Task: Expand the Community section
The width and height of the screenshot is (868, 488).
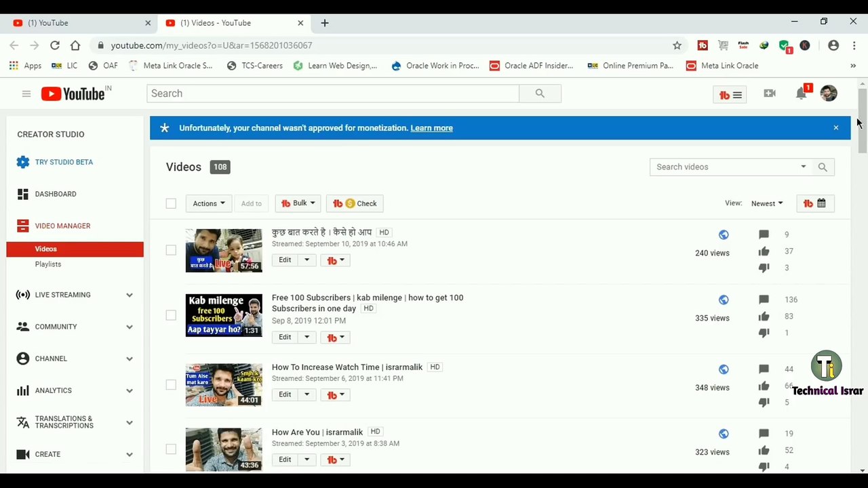Action: 130,327
